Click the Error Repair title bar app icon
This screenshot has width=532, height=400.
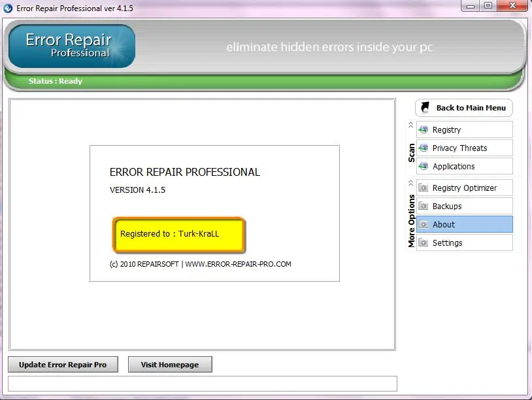pyautogui.click(x=8, y=8)
